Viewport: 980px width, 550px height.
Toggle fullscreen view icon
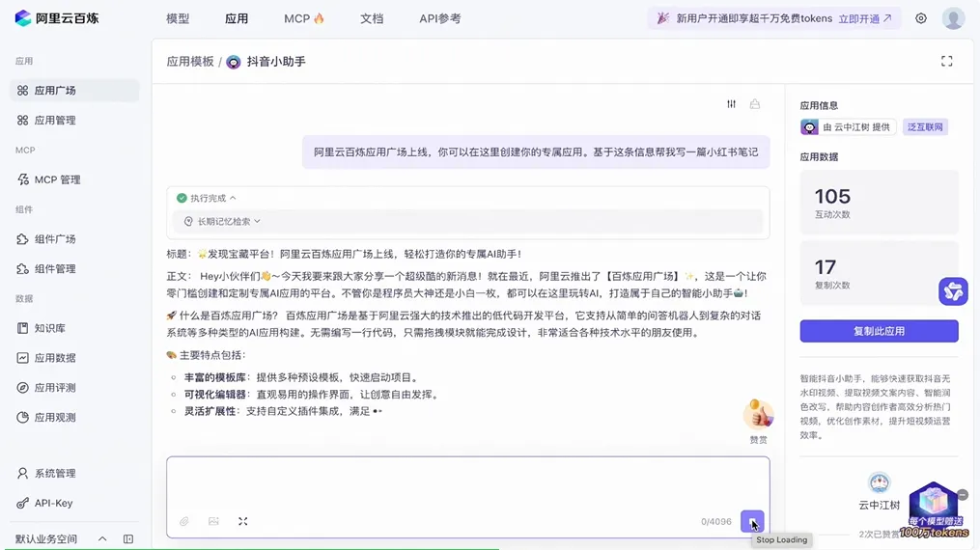(947, 61)
